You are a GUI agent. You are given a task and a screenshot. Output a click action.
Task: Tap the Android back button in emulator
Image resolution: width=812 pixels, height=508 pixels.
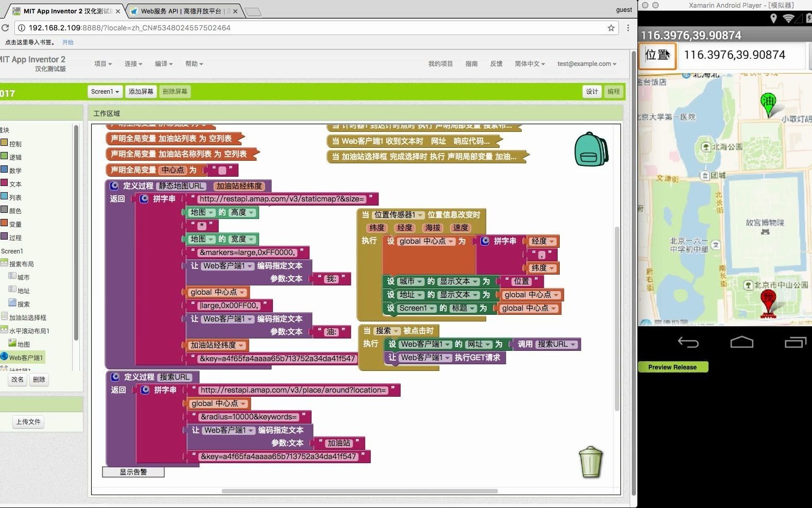point(688,342)
